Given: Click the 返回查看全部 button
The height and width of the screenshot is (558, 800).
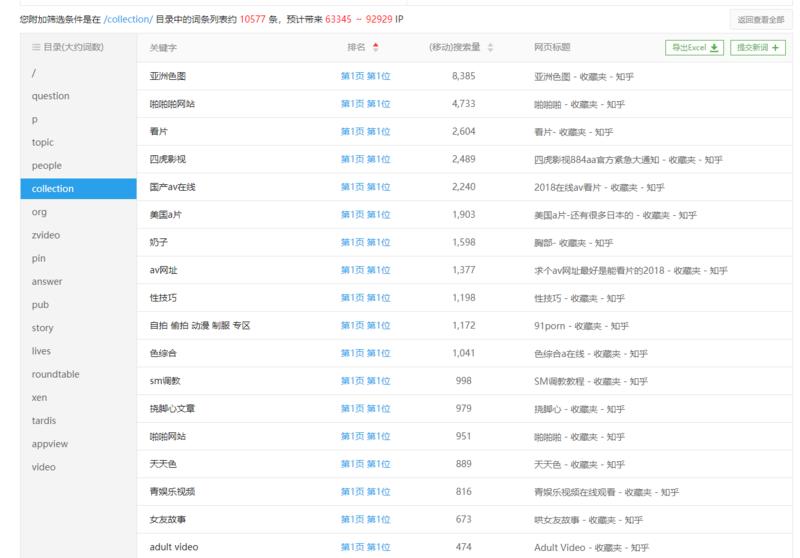Looking at the screenshot, I should 760,20.
